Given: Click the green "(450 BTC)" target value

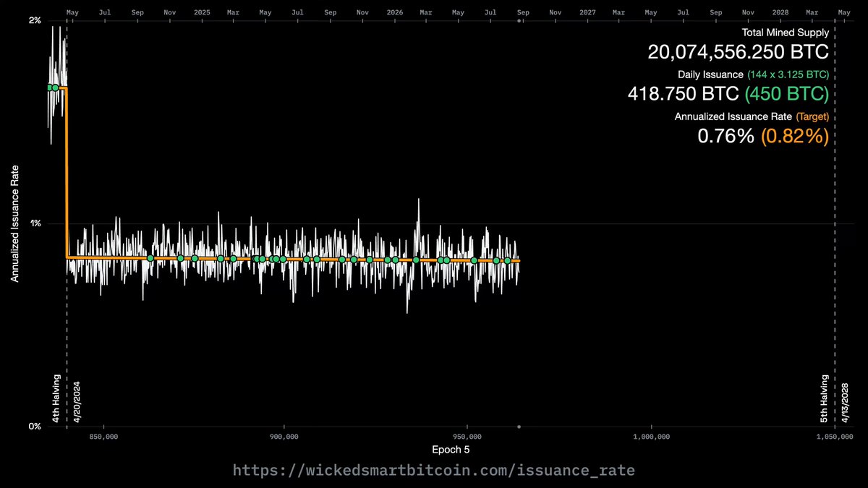Looking at the screenshot, I should coord(787,94).
